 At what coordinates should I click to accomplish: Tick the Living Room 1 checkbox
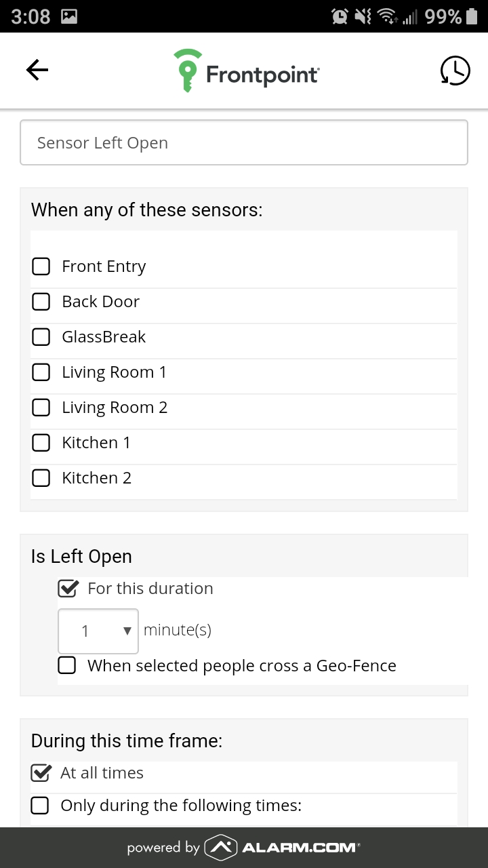click(41, 372)
